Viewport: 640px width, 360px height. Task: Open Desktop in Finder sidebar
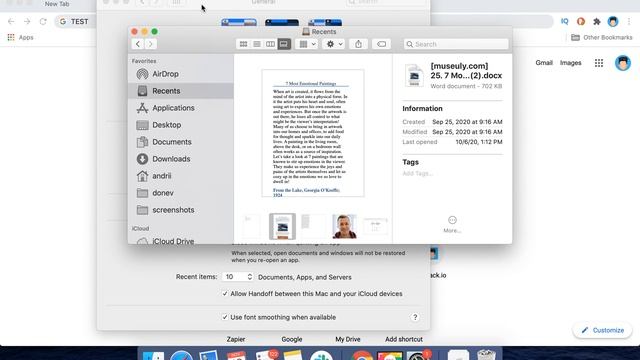tap(181, 125)
